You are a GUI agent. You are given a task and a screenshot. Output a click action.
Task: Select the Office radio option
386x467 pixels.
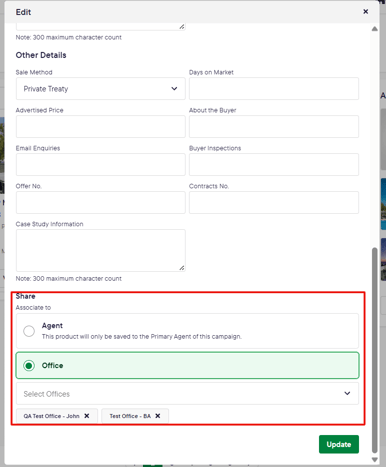(29, 366)
